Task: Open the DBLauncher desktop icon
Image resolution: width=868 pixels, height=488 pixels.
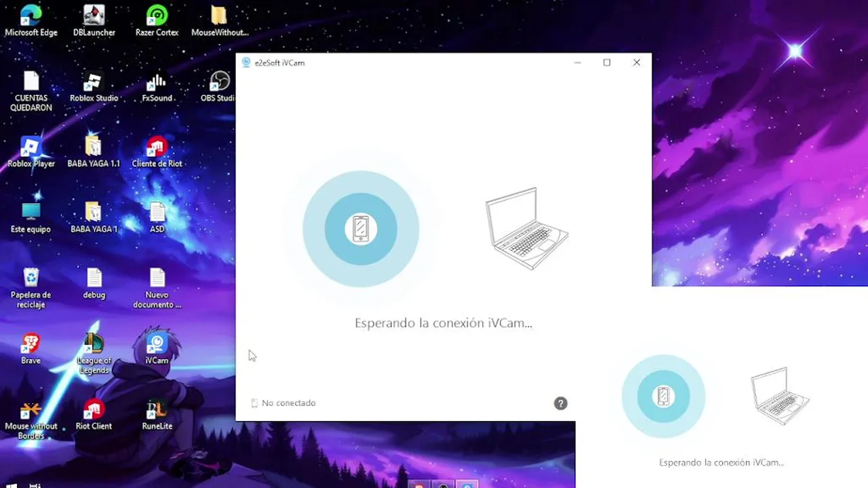Action: (94, 20)
